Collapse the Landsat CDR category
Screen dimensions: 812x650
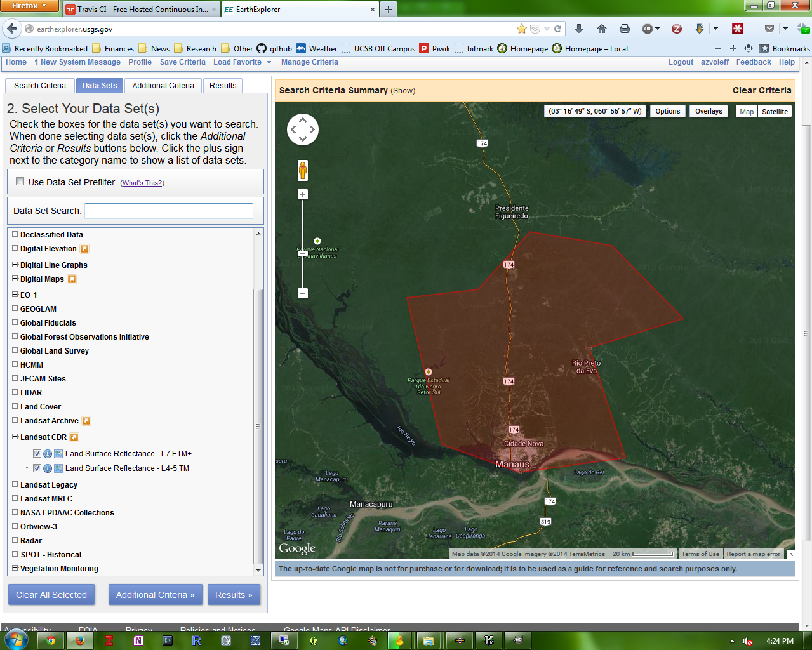pos(15,437)
